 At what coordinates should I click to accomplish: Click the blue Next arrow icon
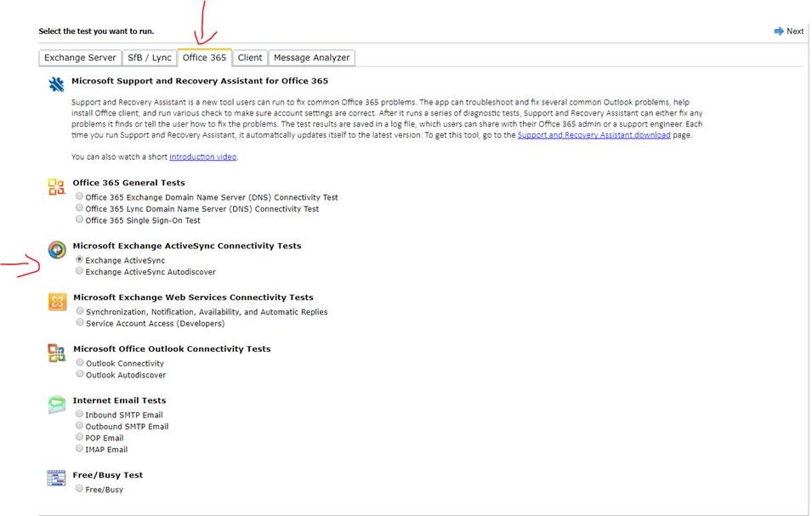point(779,31)
